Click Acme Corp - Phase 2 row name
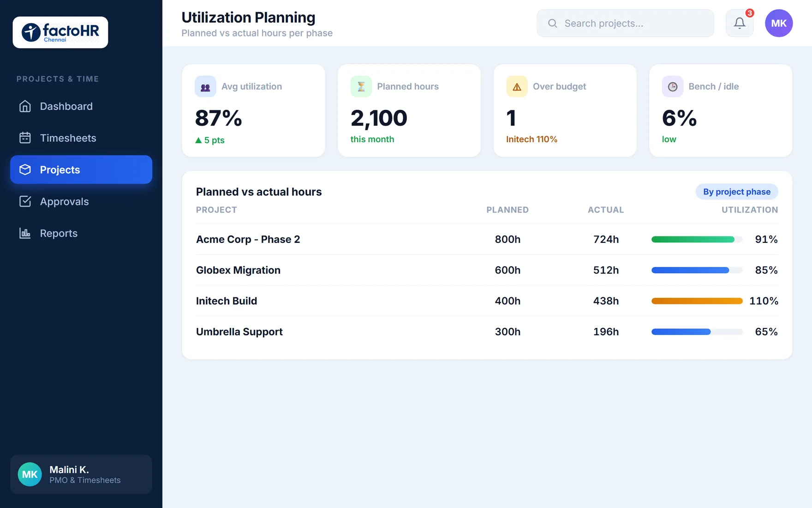The width and height of the screenshot is (812, 508). [248, 239]
